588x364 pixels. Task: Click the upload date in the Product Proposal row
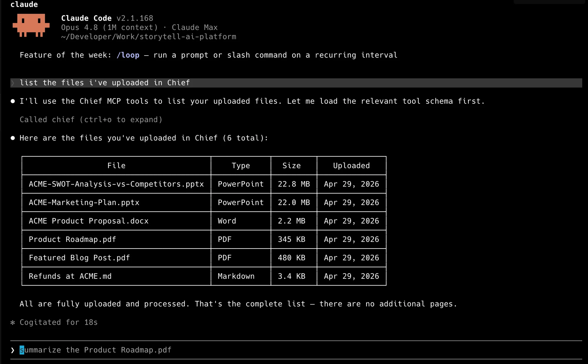point(351,221)
